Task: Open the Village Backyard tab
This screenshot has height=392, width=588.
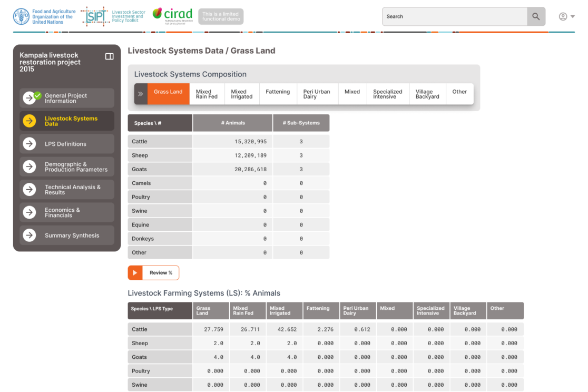Action: [427, 94]
